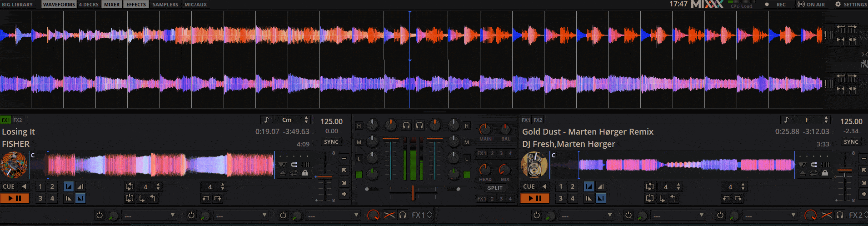Toggle quantize magnet icon on right deck
The image size is (868, 226).
[814, 165]
